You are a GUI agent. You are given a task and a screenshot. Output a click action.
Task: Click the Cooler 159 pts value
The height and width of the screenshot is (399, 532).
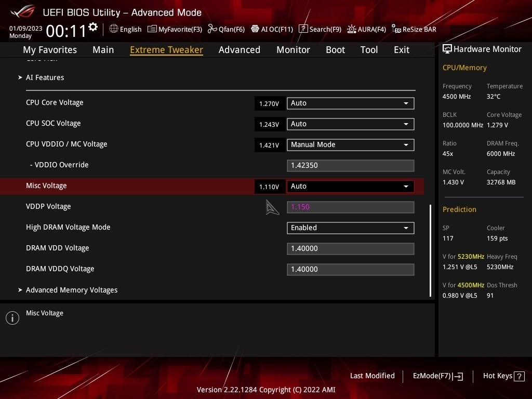(x=497, y=238)
